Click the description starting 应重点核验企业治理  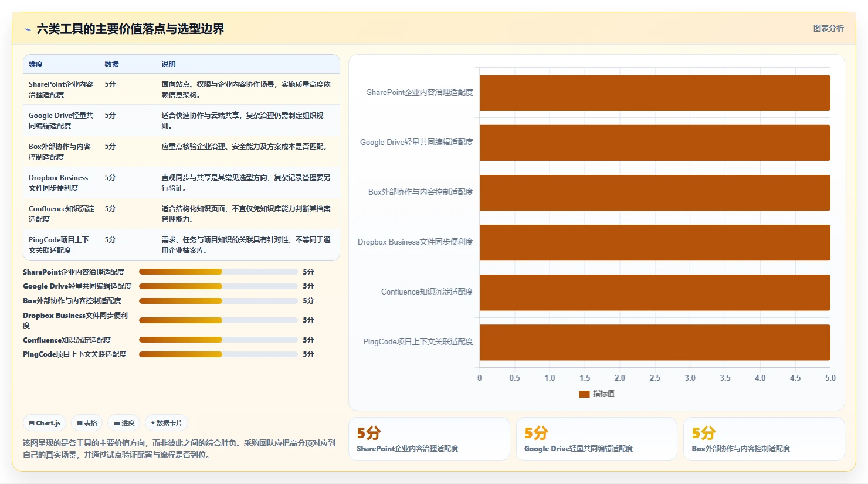244,147
